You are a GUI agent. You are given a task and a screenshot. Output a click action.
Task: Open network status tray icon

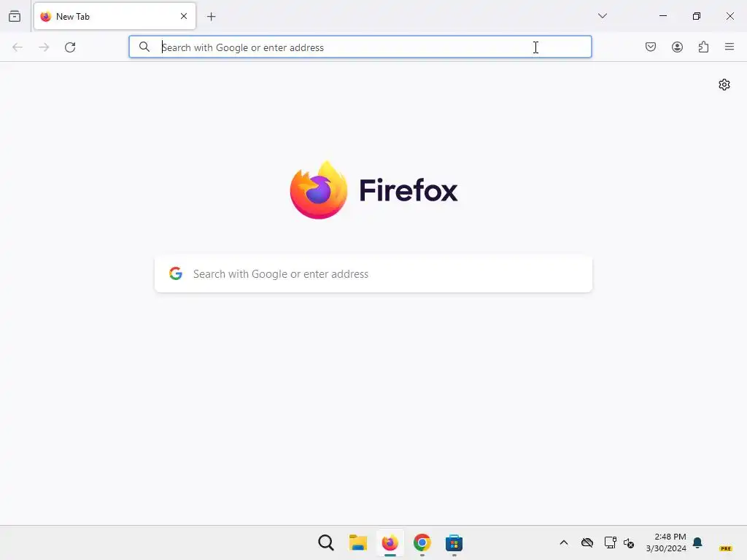pos(610,542)
